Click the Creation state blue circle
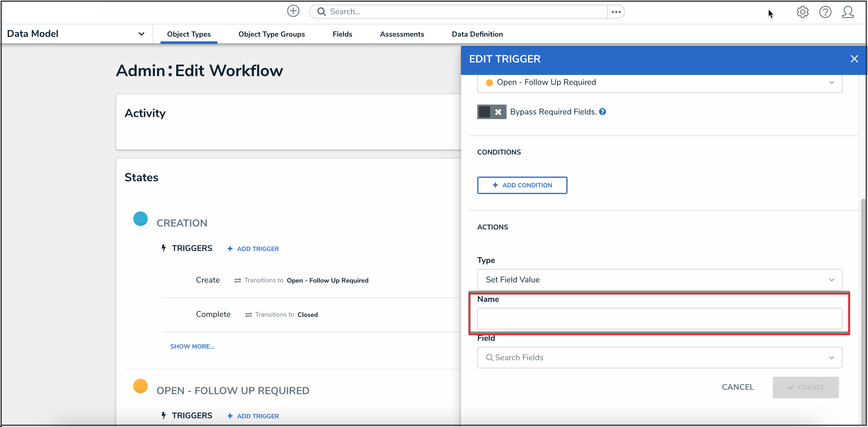 tap(140, 218)
